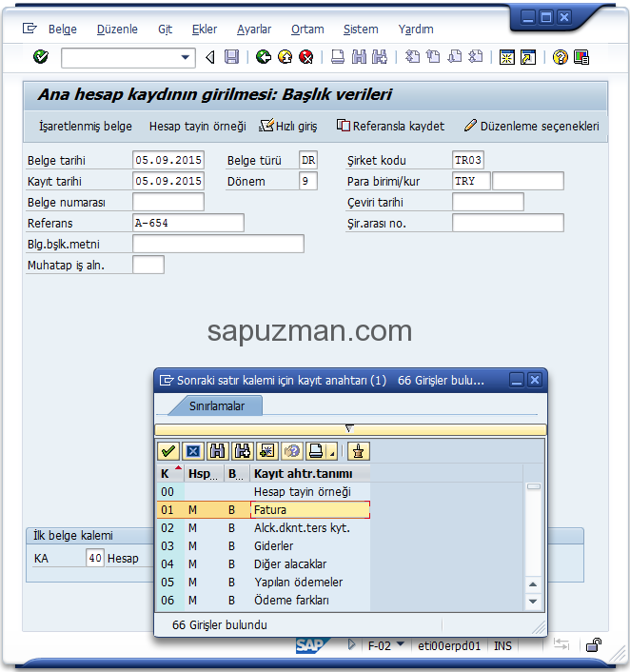Open the popup print options dropdown arrow
Screen dimensions: 630x672
332,452
